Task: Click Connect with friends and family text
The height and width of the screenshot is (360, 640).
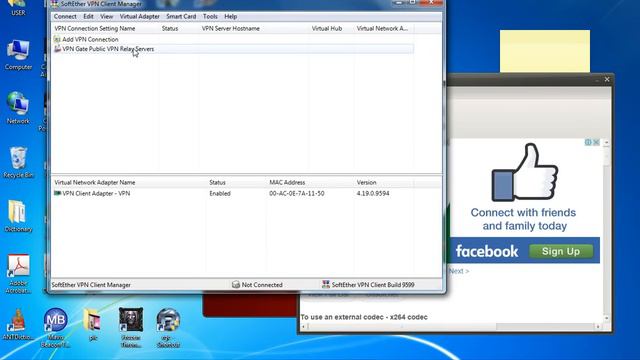Action: [x=524, y=219]
